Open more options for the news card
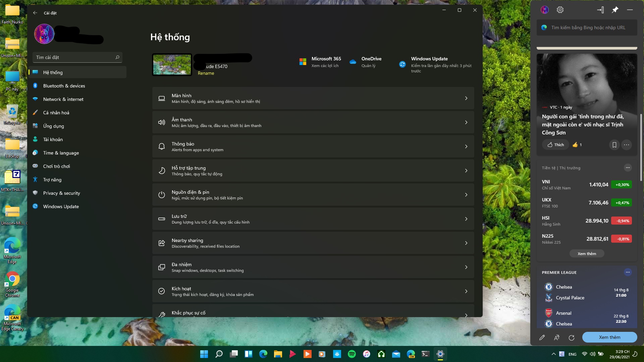The height and width of the screenshot is (362, 644). 626,145
